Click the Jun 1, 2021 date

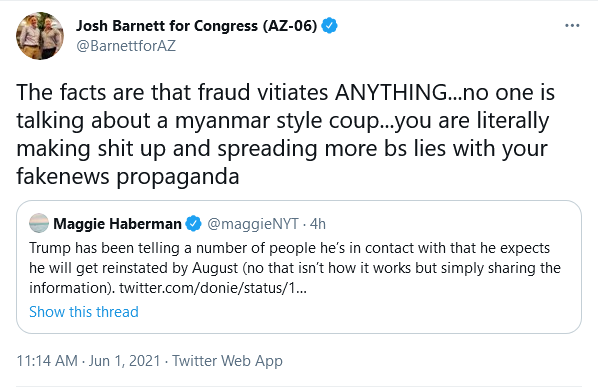(x=124, y=361)
